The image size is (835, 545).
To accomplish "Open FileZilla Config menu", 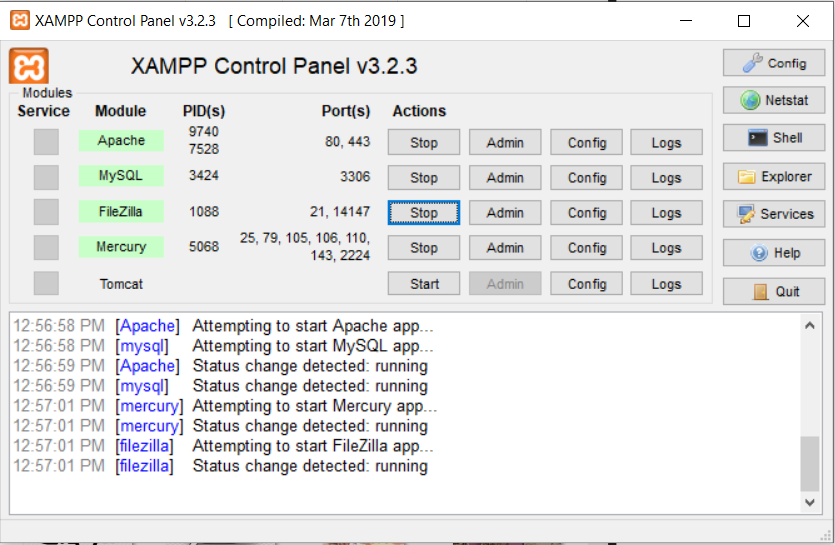I will coord(586,213).
